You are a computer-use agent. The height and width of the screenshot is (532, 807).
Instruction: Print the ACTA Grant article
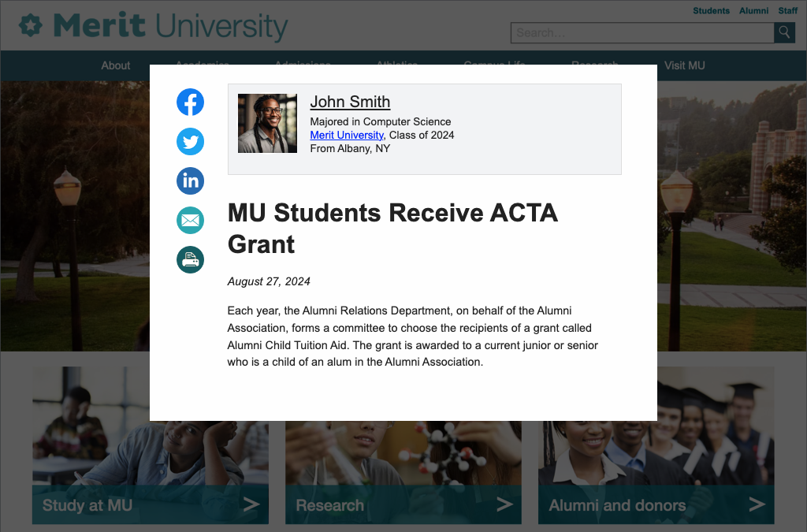click(190, 259)
